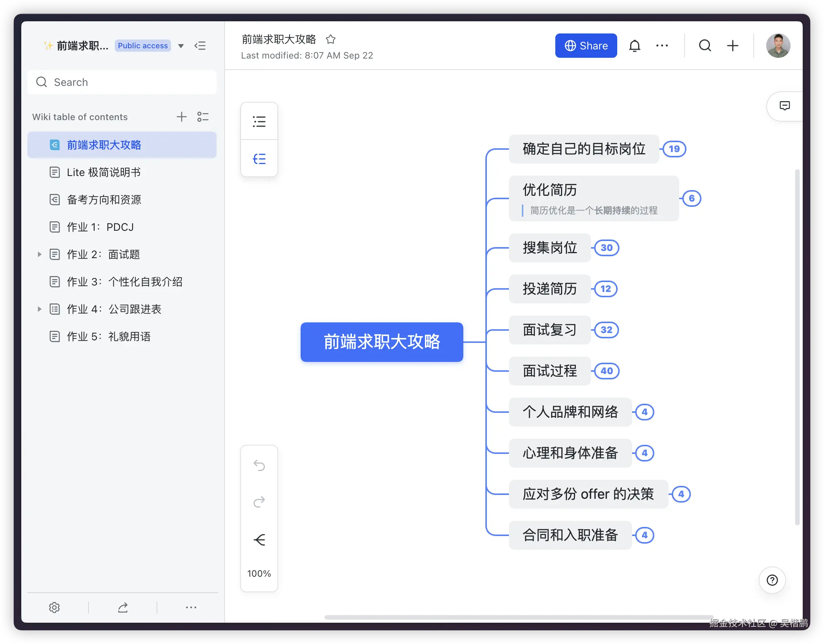824x644 pixels.
Task: Open the comments panel icon
Action: [x=784, y=106]
